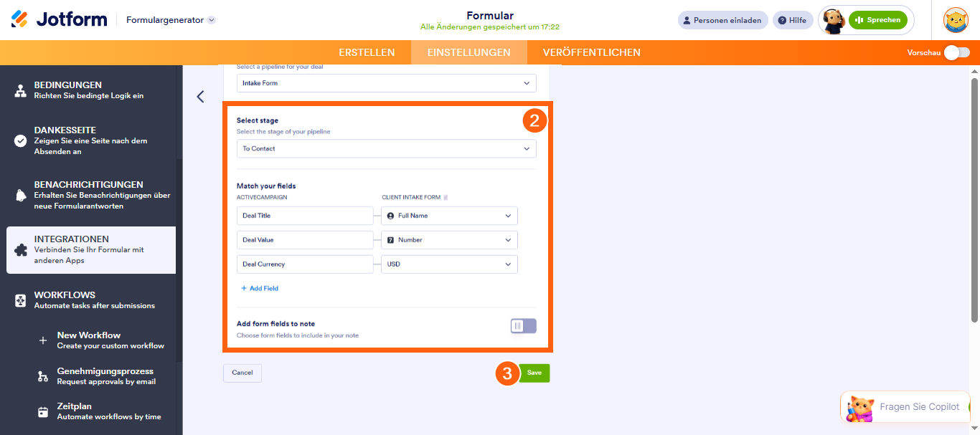980x435 pixels.
Task: Click the Deal Currency field
Action: 305,264
